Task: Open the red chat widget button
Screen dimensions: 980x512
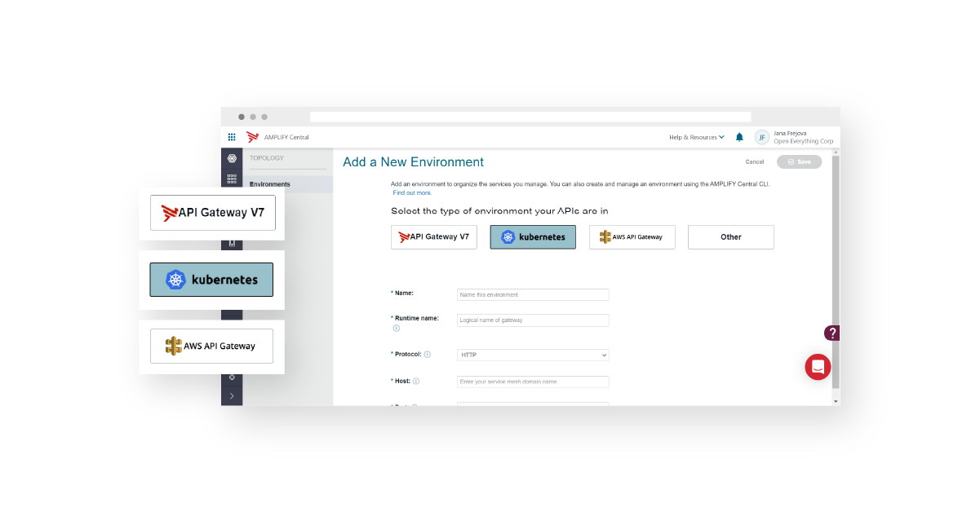Action: [x=818, y=367]
